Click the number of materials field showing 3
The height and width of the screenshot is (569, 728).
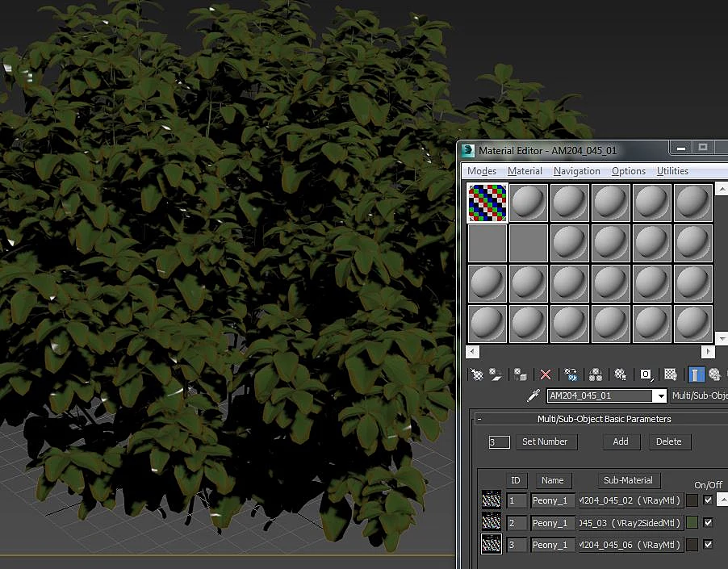499,441
